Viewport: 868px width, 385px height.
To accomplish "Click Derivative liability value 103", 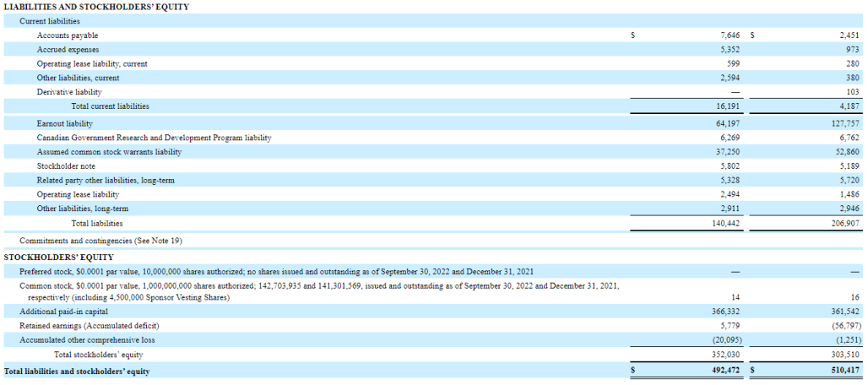I will [853, 92].
